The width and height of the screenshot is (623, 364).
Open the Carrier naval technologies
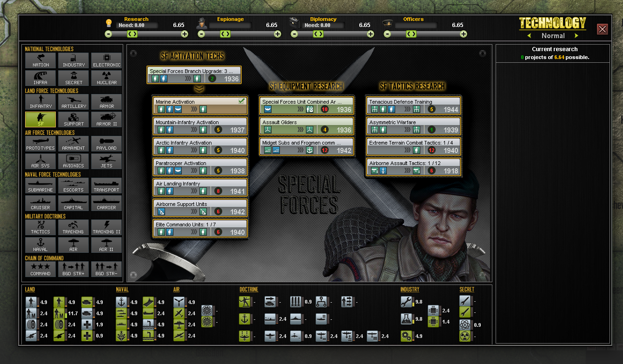coord(106,203)
